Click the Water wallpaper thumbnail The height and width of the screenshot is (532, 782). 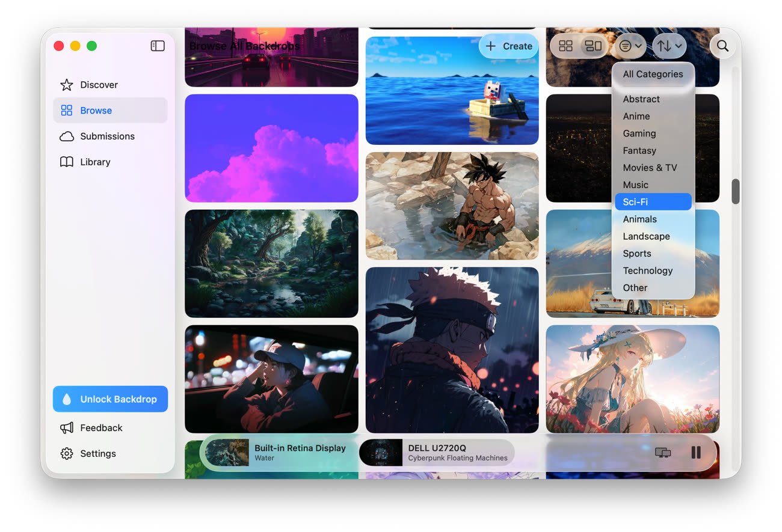coord(227,453)
